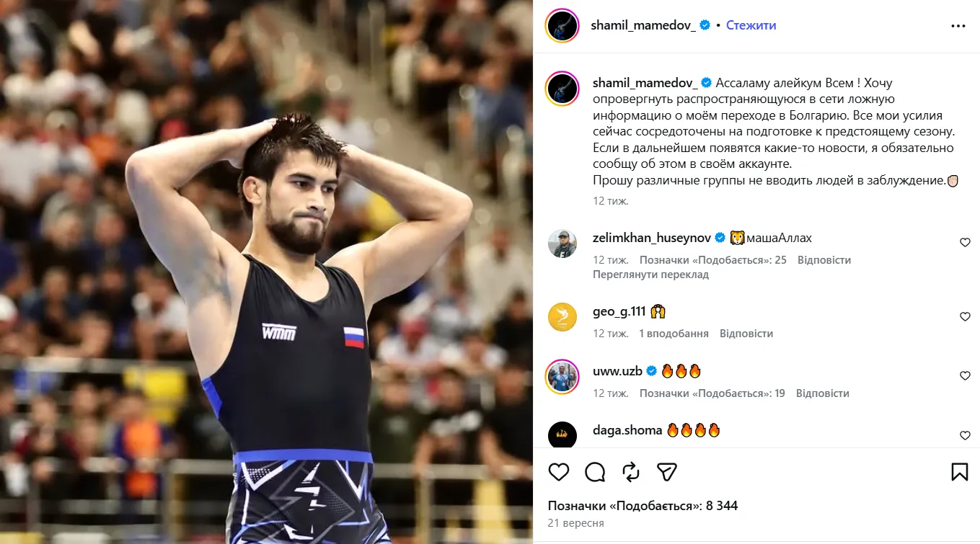Open the zelimkhan_huseynov avatar

click(x=562, y=244)
